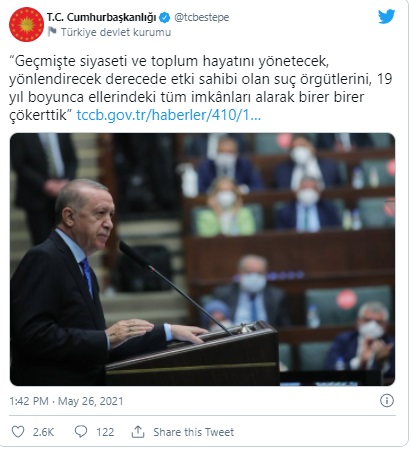The image size is (411, 449).
Task: Click the blue verified badge
Action: [x=165, y=17]
